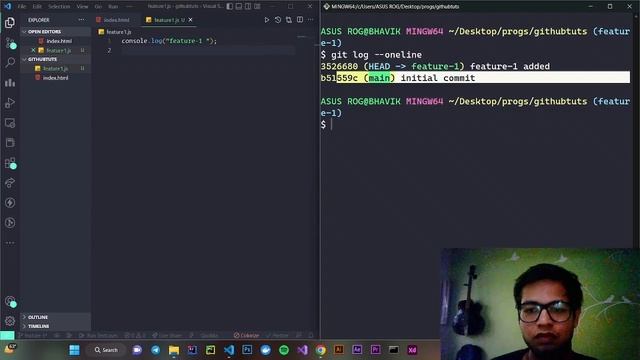Close feature1.js from Open Editors list
Viewport: 640px width, 360px height.
pos(33,50)
